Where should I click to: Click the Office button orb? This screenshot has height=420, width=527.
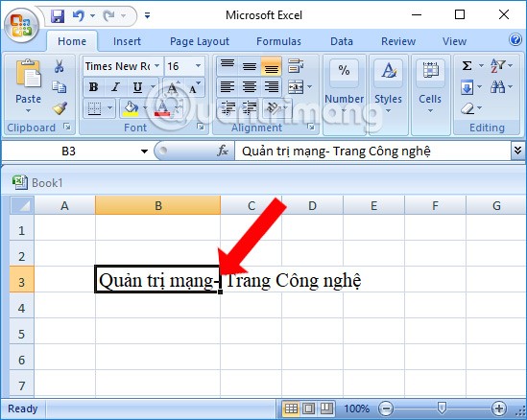point(21,25)
